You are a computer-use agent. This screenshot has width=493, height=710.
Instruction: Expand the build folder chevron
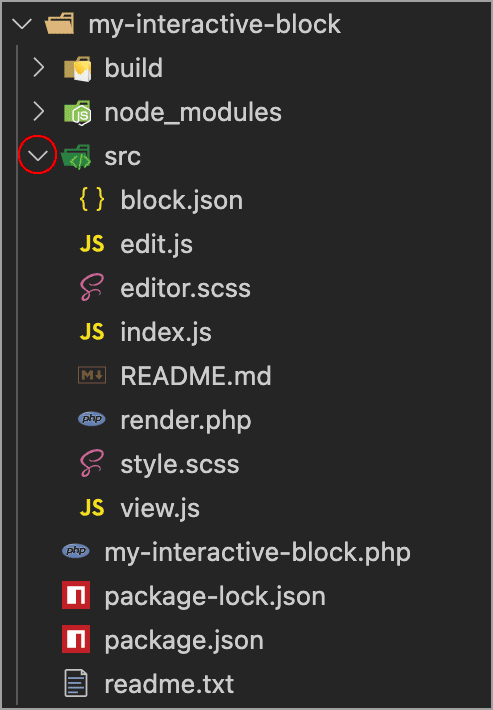(x=39, y=68)
